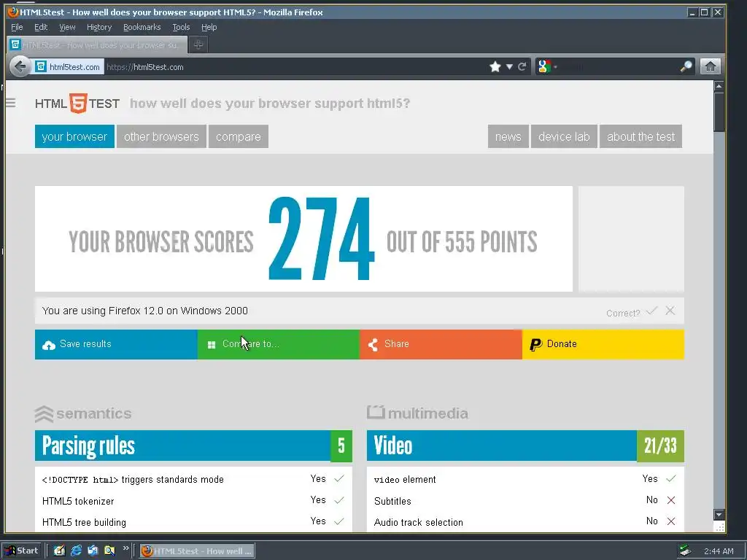The width and height of the screenshot is (747, 560).
Task: Click the 'You are using Firefox 12.0' text
Action: pos(145,311)
